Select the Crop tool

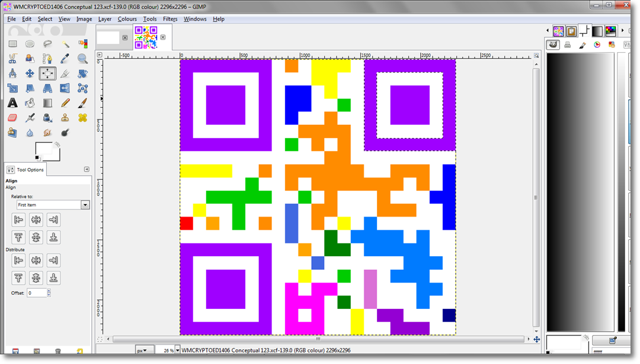click(x=65, y=73)
